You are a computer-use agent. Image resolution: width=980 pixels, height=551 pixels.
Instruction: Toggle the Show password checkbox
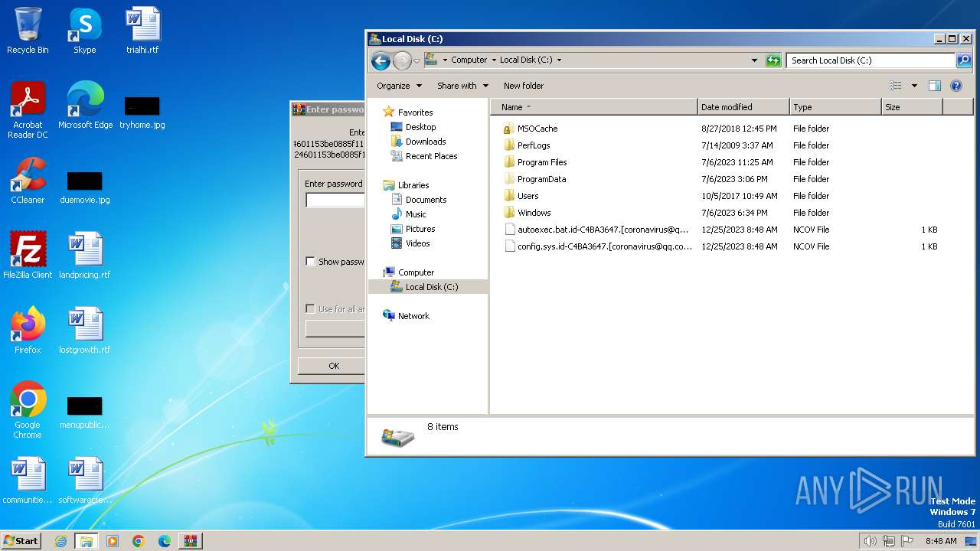click(310, 262)
